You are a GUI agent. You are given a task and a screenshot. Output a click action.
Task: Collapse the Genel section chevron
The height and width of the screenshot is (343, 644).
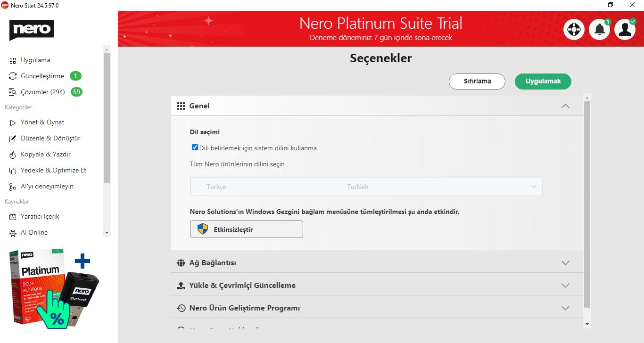[566, 106]
